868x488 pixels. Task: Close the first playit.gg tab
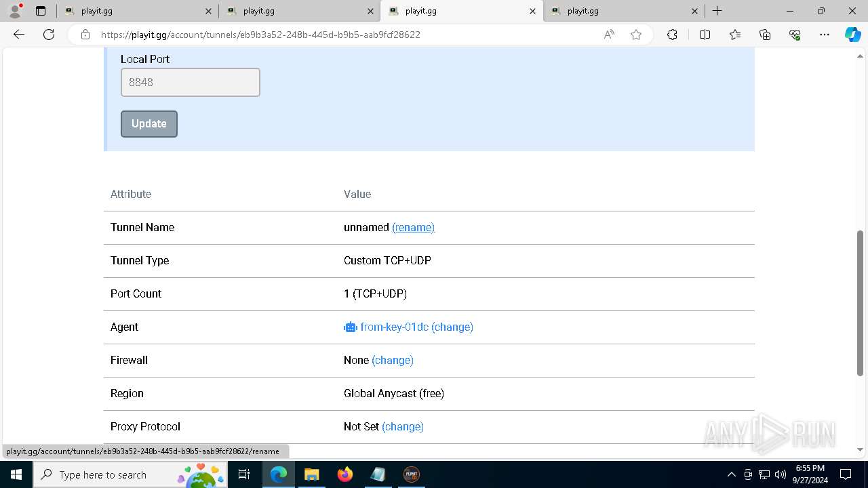[208, 11]
